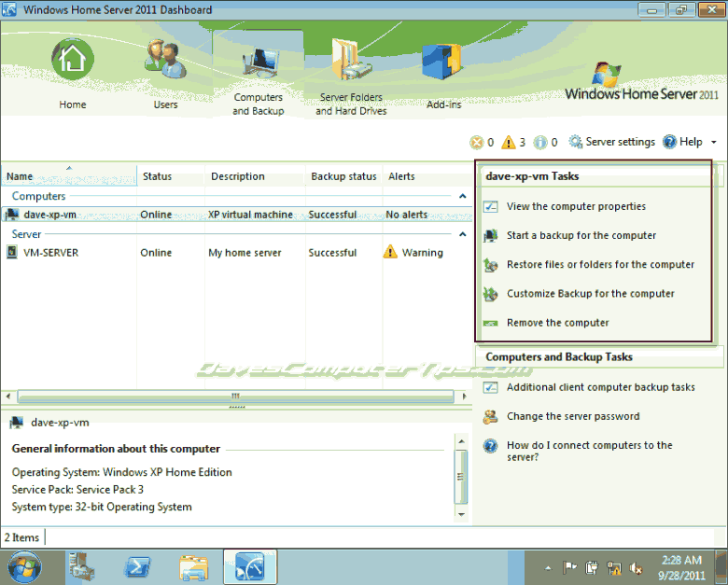Open the Windows Start orb
Screen dimensions: 728x585
[24, 567]
